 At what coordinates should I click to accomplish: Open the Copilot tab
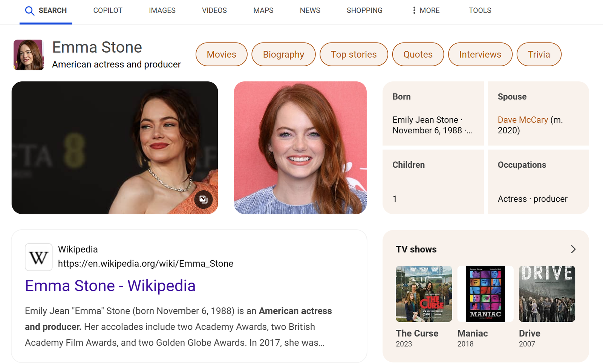click(108, 11)
